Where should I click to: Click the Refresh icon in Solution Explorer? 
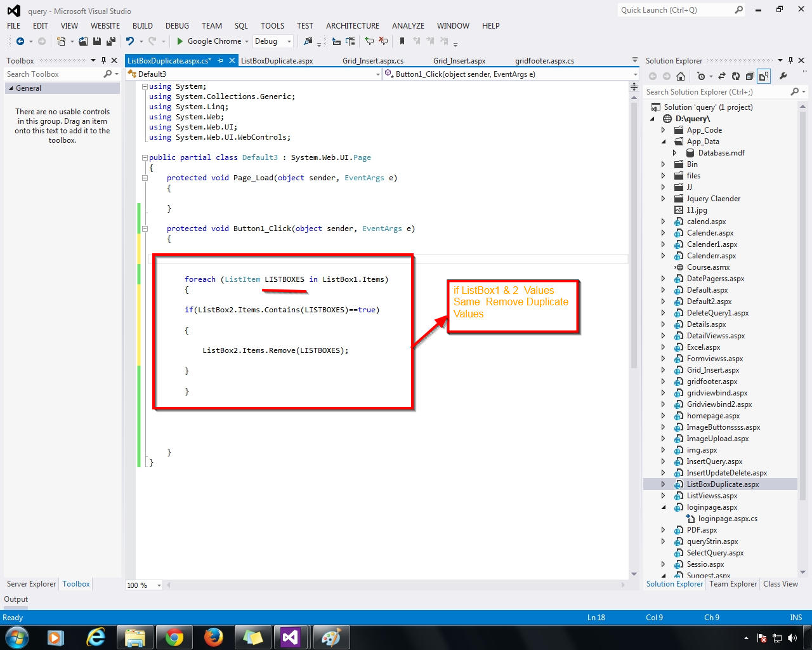(735, 76)
